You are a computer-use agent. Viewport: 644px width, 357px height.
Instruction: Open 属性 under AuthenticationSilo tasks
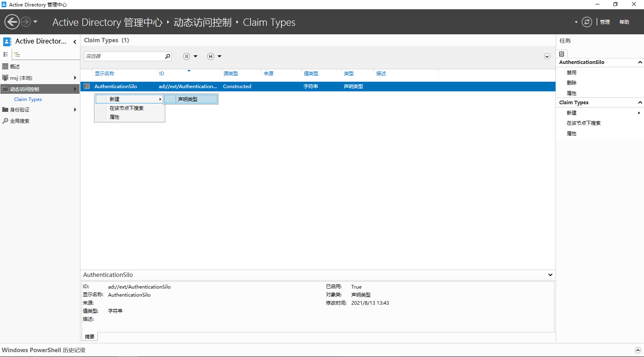point(572,93)
